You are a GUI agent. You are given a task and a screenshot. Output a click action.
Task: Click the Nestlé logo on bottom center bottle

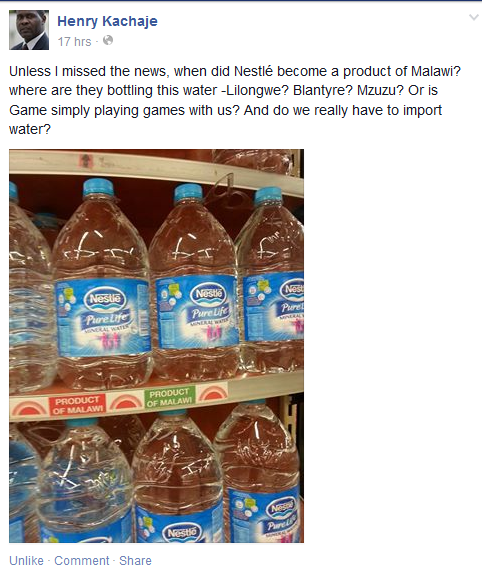[182, 533]
